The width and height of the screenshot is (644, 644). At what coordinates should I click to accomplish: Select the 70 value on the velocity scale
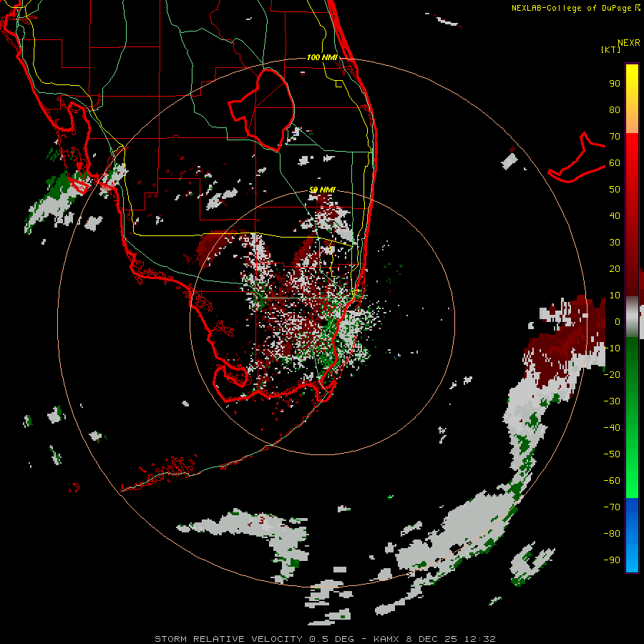tap(615, 137)
